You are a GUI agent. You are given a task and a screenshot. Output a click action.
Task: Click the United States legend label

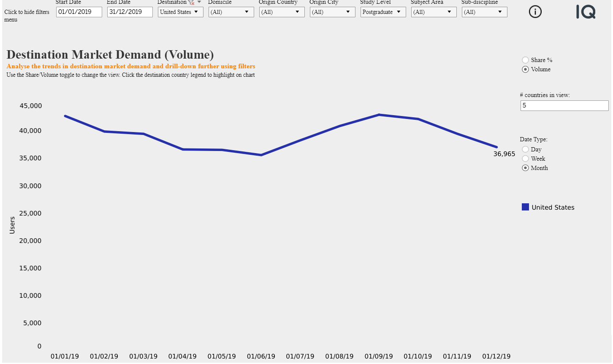(553, 207)
